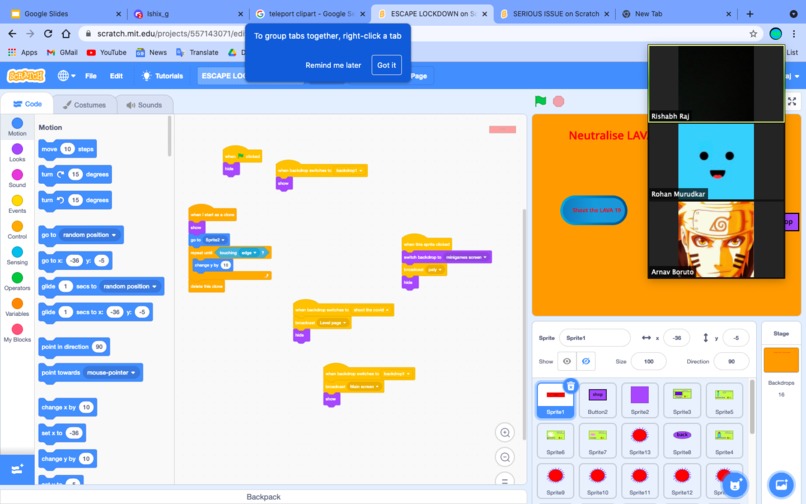The height and width of the screenshot is (504, 806).
Task: Edit the sprite x position field
Action: tap(676, 338)
